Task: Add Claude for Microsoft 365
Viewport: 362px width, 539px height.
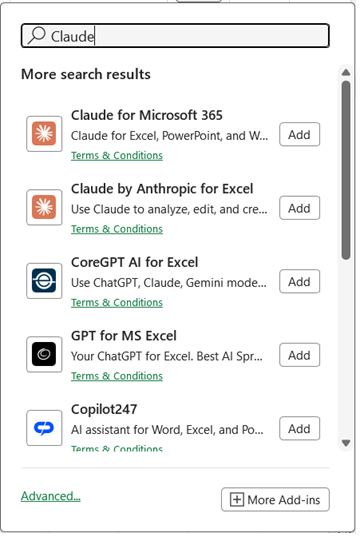Action: click(x=299, y=134)
